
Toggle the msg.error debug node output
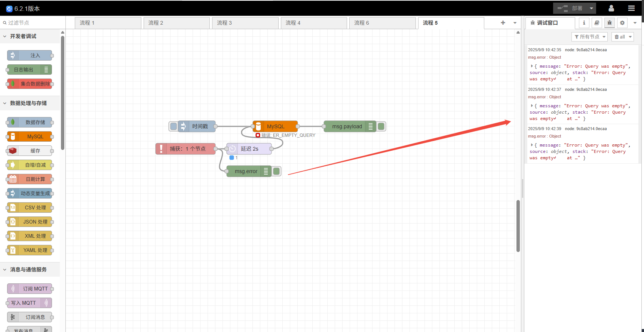click(x=276, y=171)
